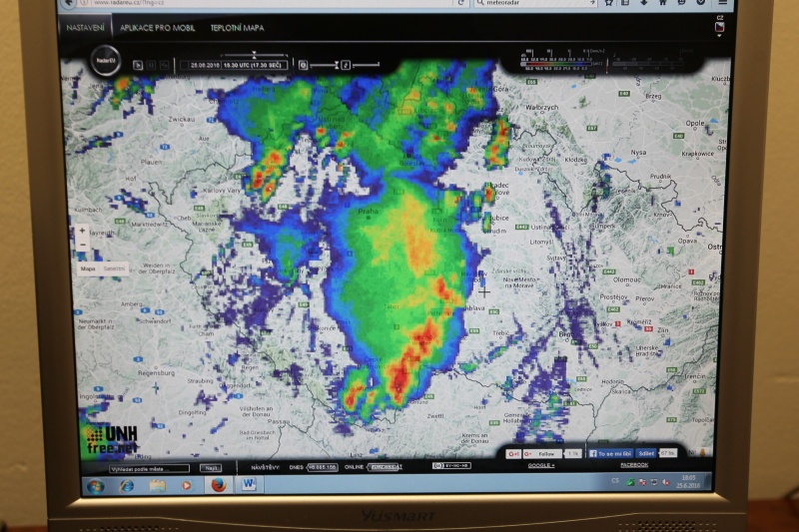Adjust the radar opacity slider handle

pyautogui.click(x=337, y=65)
